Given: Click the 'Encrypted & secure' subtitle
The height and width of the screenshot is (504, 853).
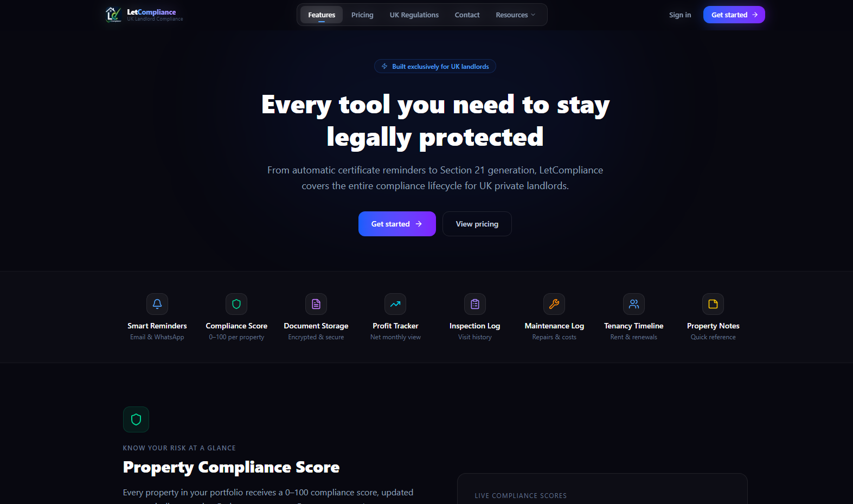Looking at the screenshot, I should click(x=316, y=337).
